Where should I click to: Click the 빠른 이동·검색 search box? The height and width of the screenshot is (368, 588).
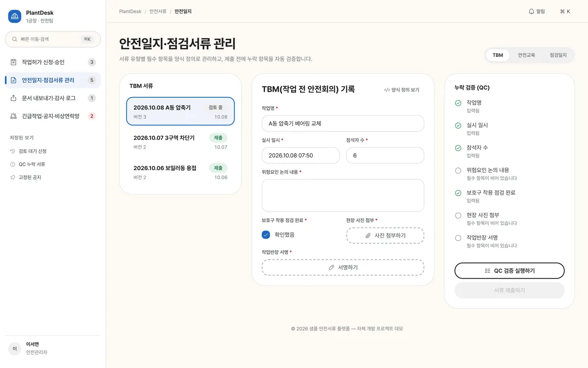pyautogui.click(x=53, y=39)
